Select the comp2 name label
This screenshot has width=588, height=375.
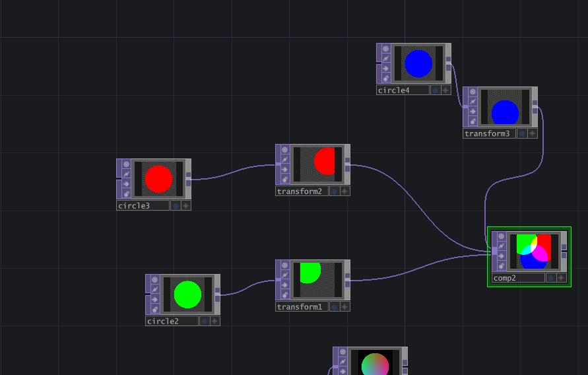(x=518, y=278)
